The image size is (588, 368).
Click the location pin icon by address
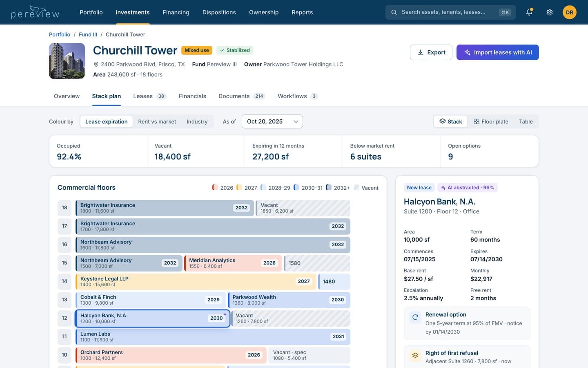(x=96, y=64)
